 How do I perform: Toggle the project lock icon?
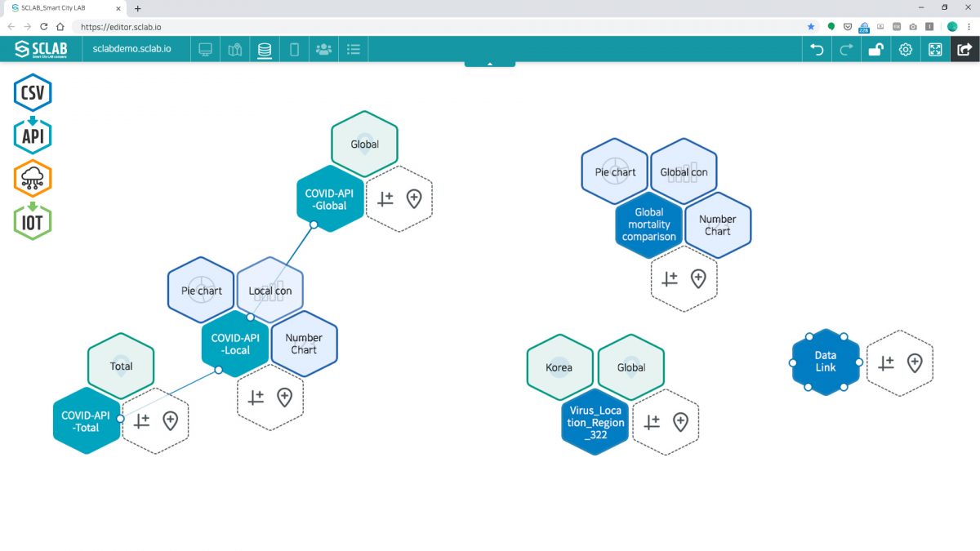coord(875,49)
